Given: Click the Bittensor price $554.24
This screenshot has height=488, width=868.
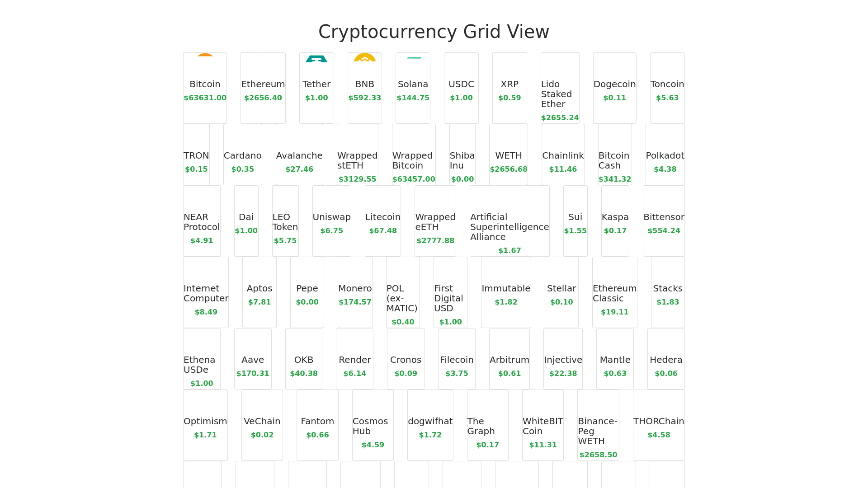Looking at the screenshot, I should (x=664, y=231).
